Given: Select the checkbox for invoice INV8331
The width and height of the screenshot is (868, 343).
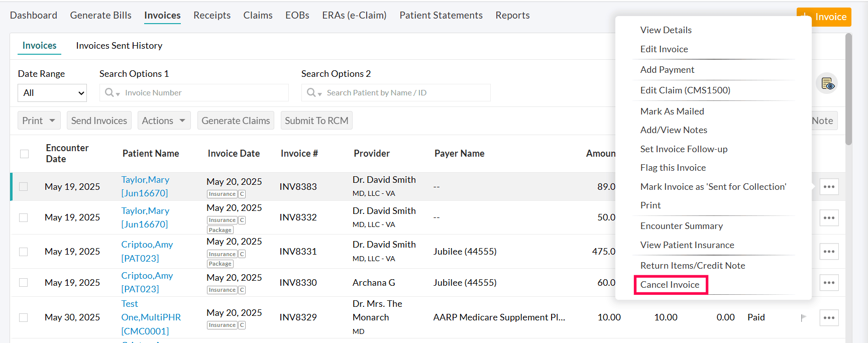Looking at the screenshot, I should [24, 252].
